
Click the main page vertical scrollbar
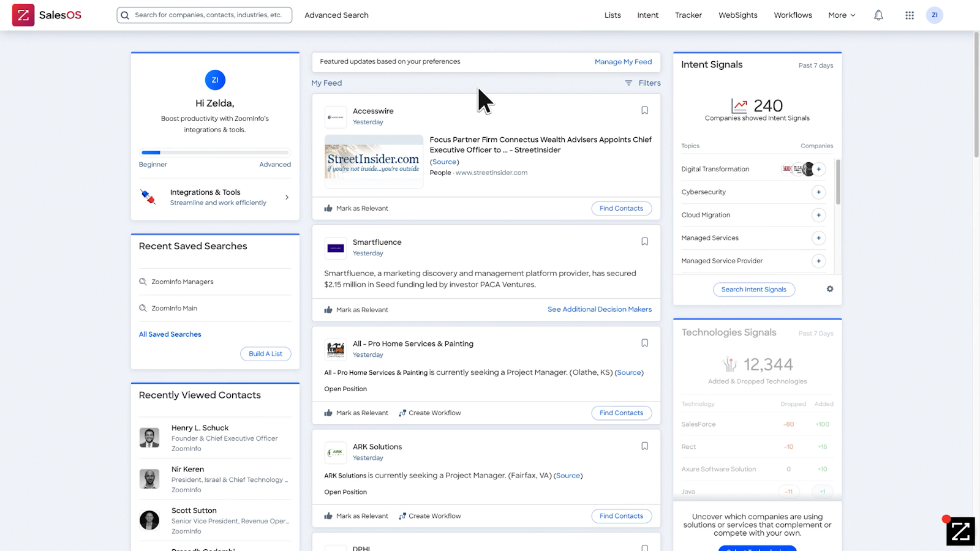(976, 95)
